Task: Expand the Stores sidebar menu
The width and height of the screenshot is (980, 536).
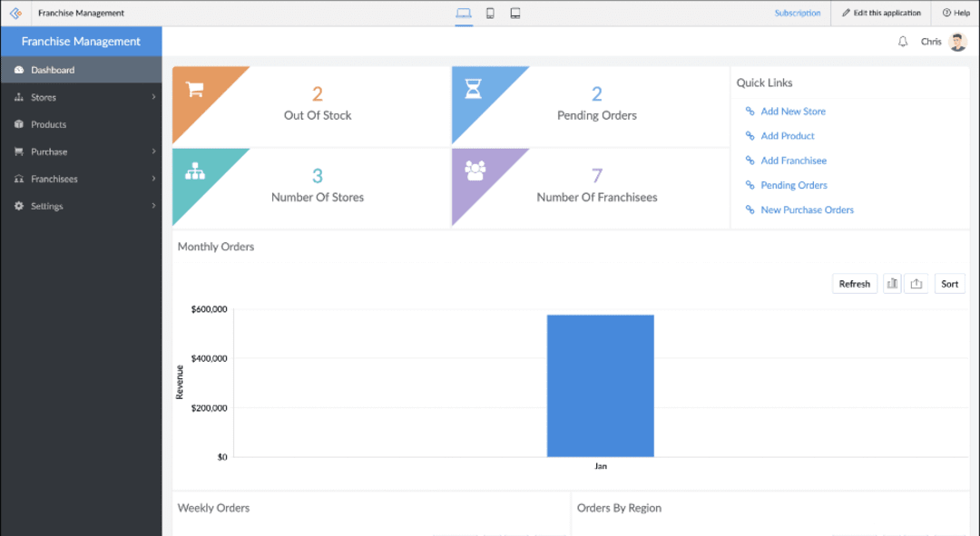Action: coord(154,97)
